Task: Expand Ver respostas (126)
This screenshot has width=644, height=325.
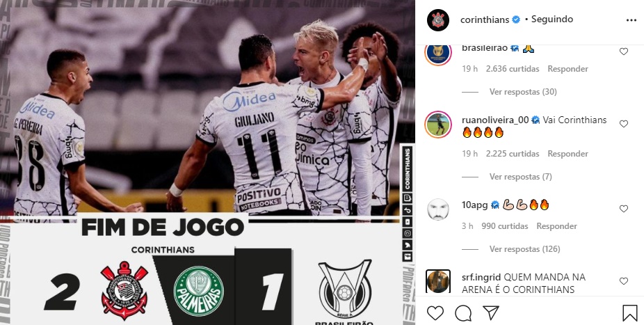Action: click(x=524, y=249)
